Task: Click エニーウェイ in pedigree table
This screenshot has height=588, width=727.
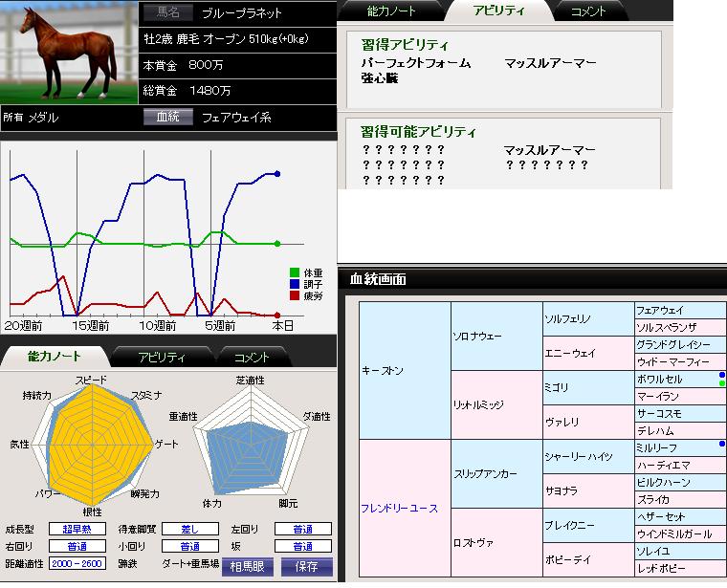Action: click(x=588, y=354)
